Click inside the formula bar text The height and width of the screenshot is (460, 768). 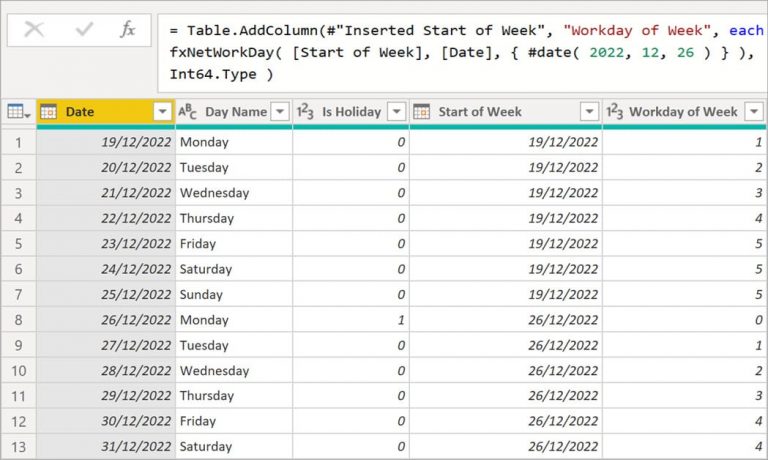(463, 52)
